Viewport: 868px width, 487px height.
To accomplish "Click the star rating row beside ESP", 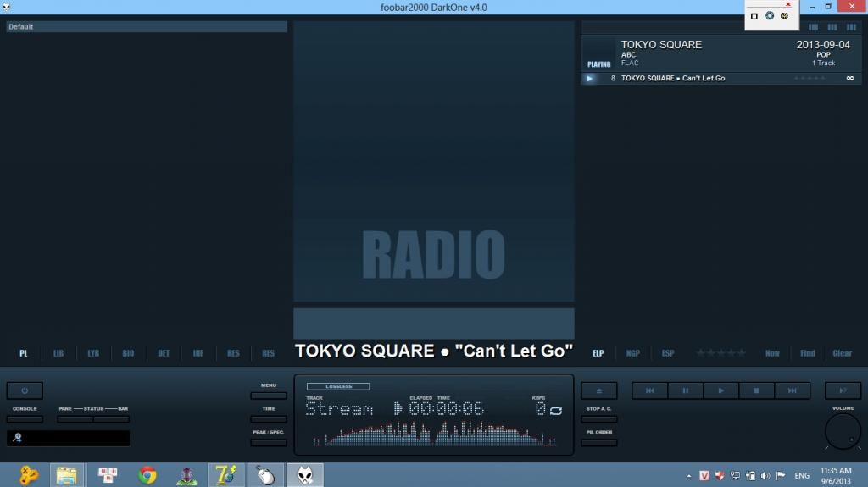I will click(x=721, y=353).
